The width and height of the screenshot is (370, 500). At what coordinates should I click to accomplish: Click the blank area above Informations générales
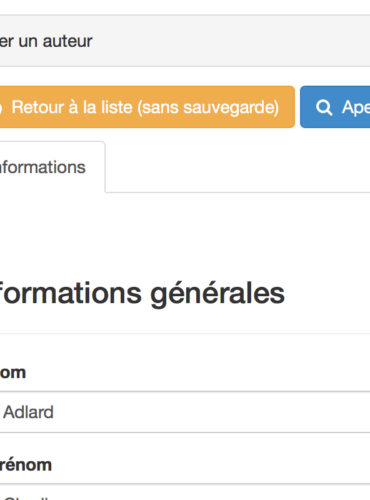tap(185, 235)
